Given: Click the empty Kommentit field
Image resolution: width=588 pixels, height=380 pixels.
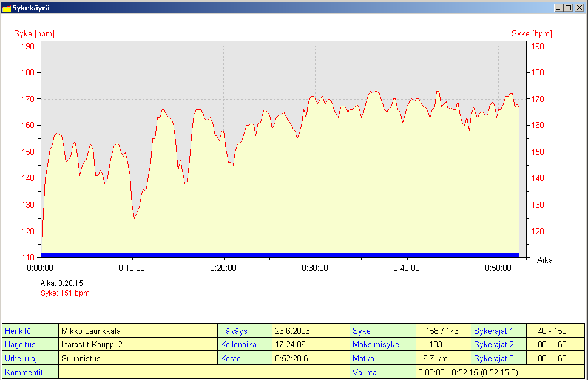Looking at the screenshot, I should coord(204,372).
